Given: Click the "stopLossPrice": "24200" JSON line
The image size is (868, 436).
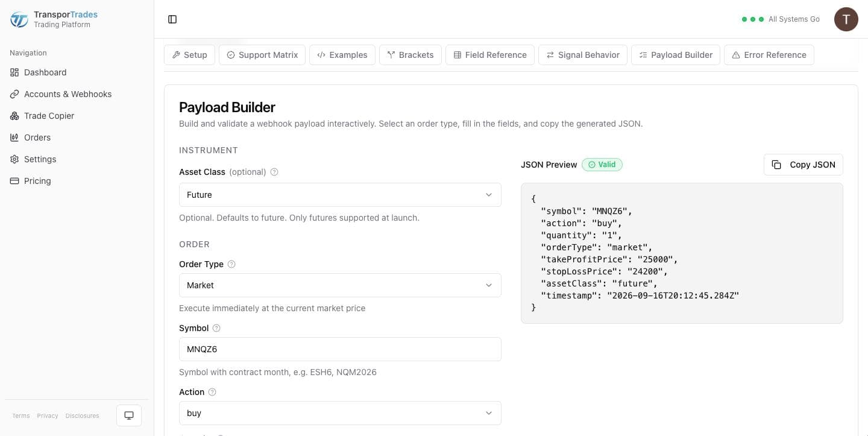Looking at the screenshot, I should (605, 271).
